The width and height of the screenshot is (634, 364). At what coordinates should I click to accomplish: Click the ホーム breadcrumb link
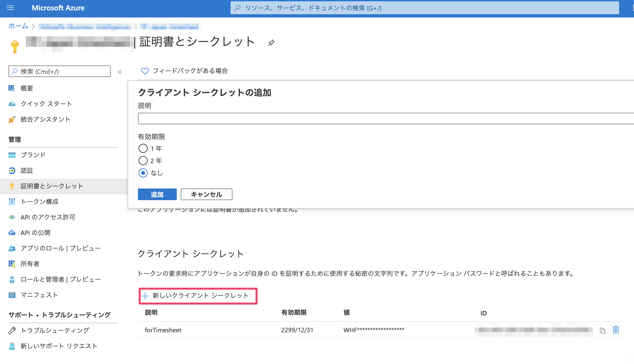click(x=18, y=26)
